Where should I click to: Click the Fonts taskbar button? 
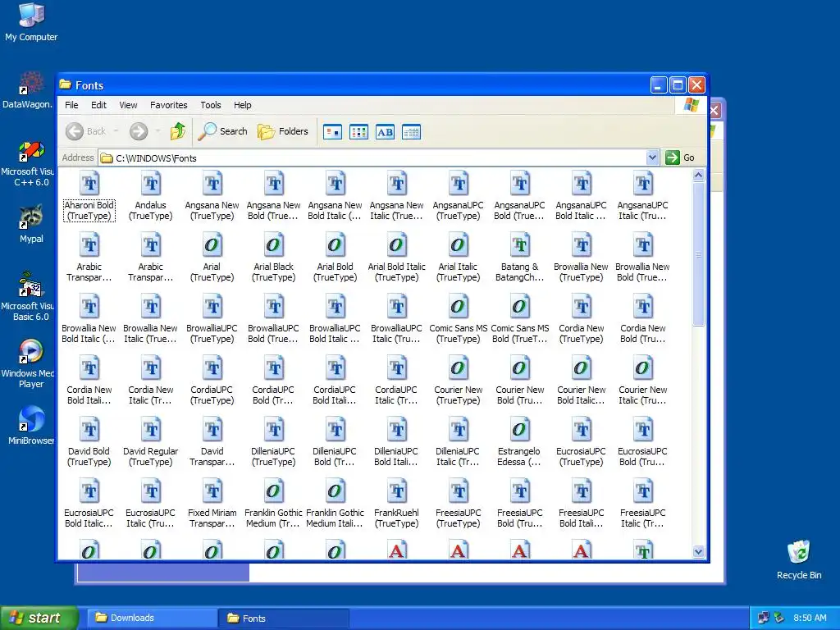coord(284,619)
